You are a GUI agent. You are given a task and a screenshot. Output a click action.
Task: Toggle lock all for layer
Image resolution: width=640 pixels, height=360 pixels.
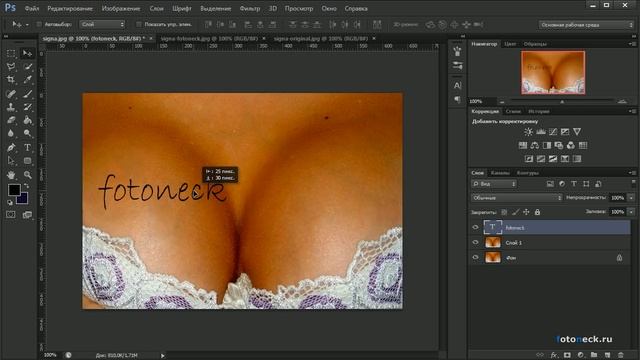pyautogui.click(x=538, y=212)
